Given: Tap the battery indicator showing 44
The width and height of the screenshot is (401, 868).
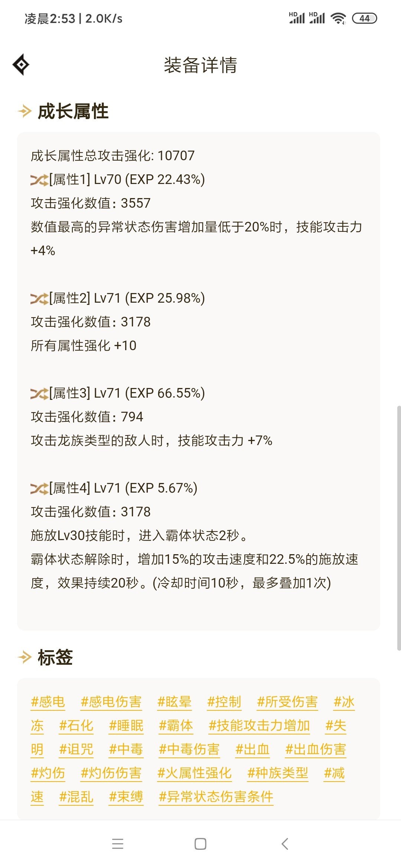Looking at the screenshot, I should 365,18.
